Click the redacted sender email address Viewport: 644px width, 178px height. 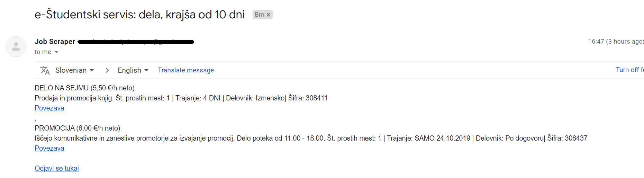[136, 42]
